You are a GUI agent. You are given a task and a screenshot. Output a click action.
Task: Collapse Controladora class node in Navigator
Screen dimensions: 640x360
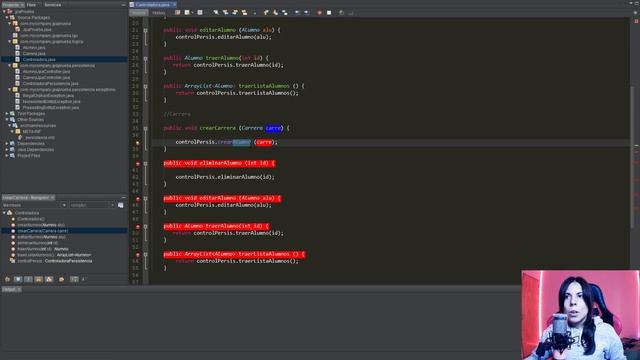pyautogui.click(x=4, y=213)
